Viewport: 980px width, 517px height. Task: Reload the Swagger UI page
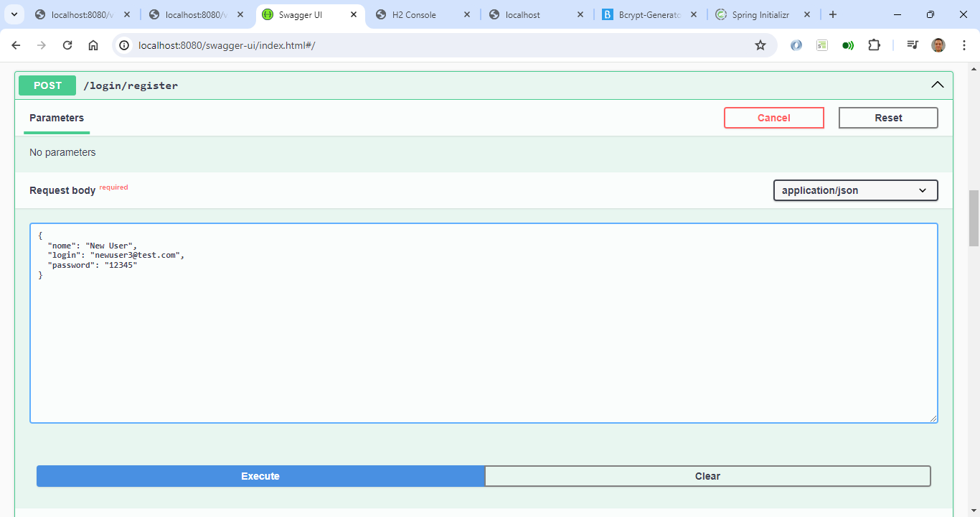coord(67,45)
